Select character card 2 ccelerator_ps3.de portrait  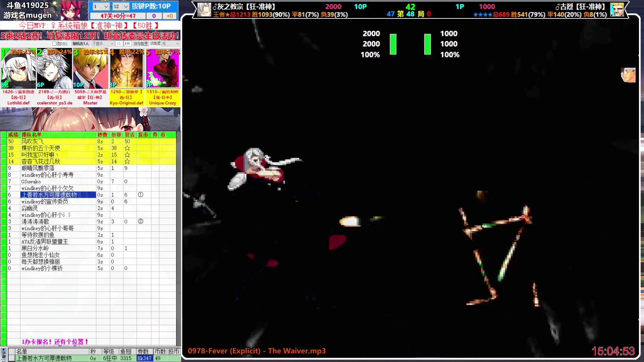54,69
